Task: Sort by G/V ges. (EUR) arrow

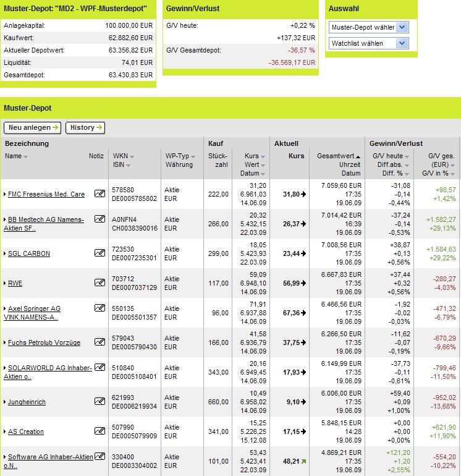Action: 452,166
